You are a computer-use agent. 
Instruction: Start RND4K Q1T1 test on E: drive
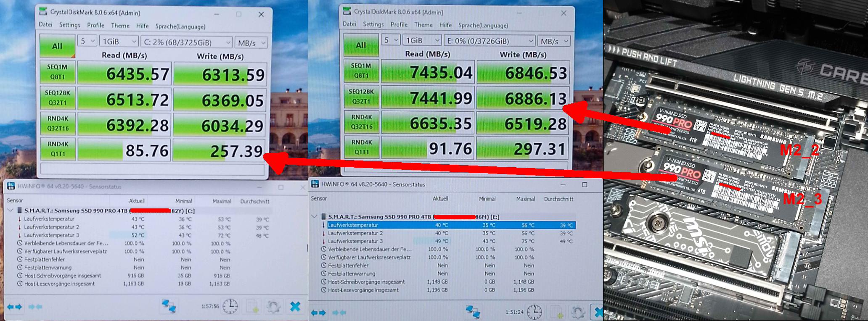(362, 147)
